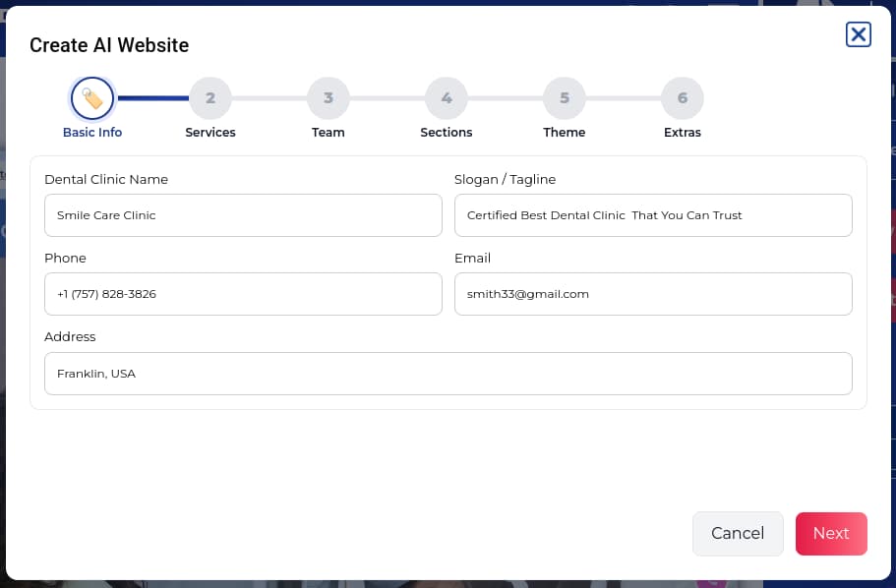896x588 pixels.
Task: Click the Team step label
Action: point(329,133)
